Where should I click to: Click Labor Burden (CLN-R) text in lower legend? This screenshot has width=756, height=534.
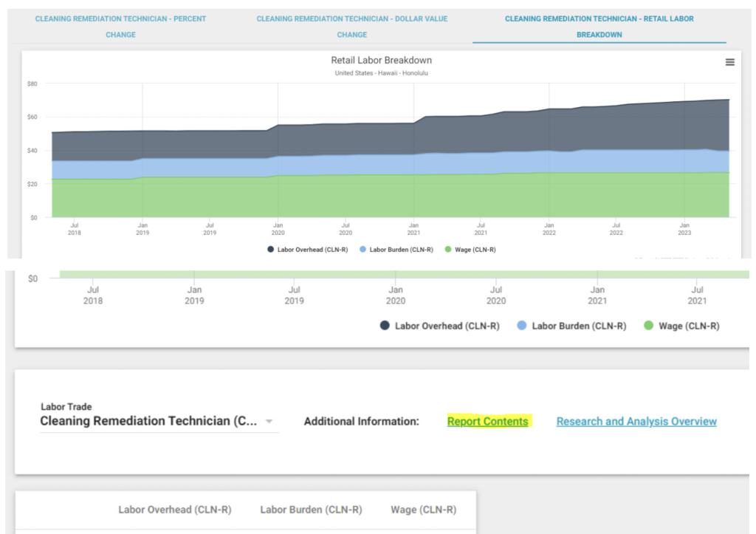pyautogui.click(x=579, y=326)
